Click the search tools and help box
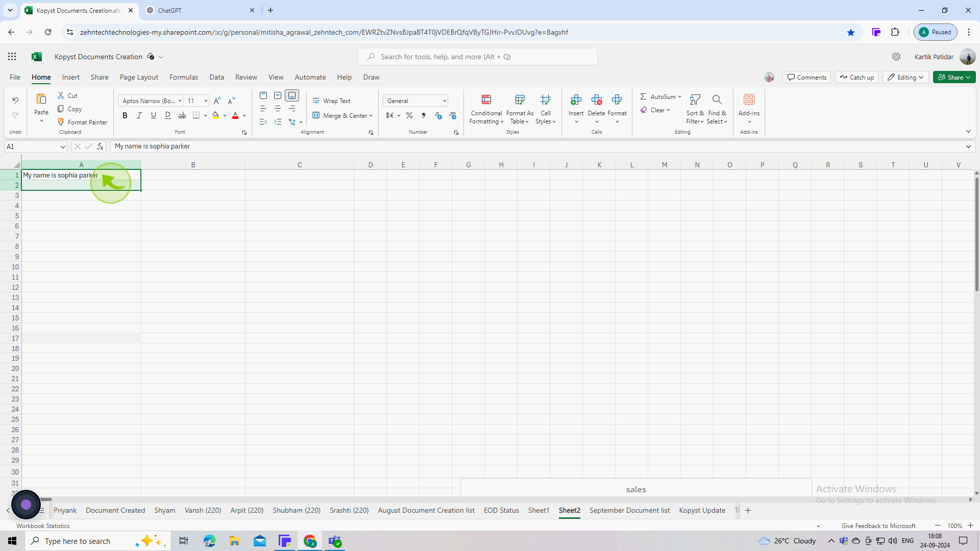The width and height of the screenshot is (980, 551). [x=478, y=57]
